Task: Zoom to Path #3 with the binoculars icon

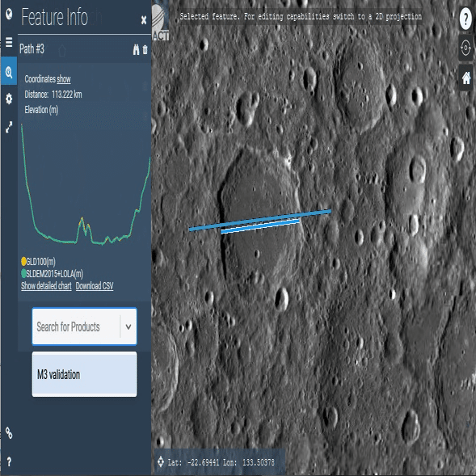Action: [136, 49]
